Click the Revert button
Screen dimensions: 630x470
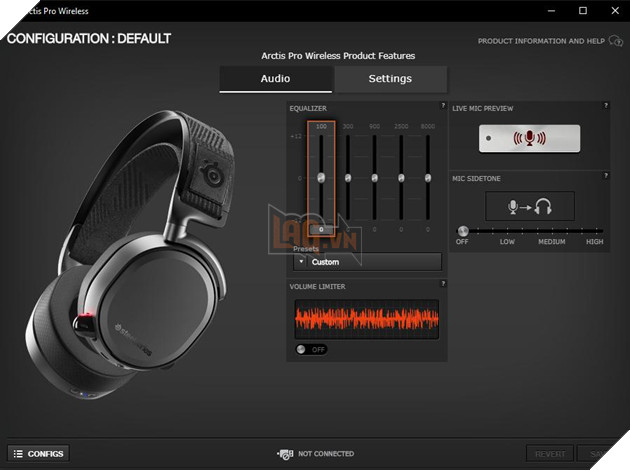coord(550,454)
